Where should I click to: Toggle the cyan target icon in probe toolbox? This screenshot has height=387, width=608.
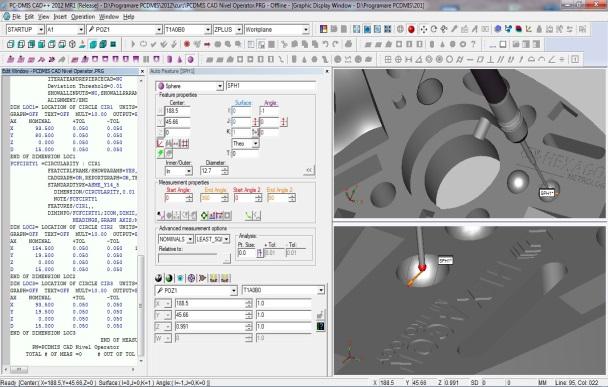click(180, 278)
